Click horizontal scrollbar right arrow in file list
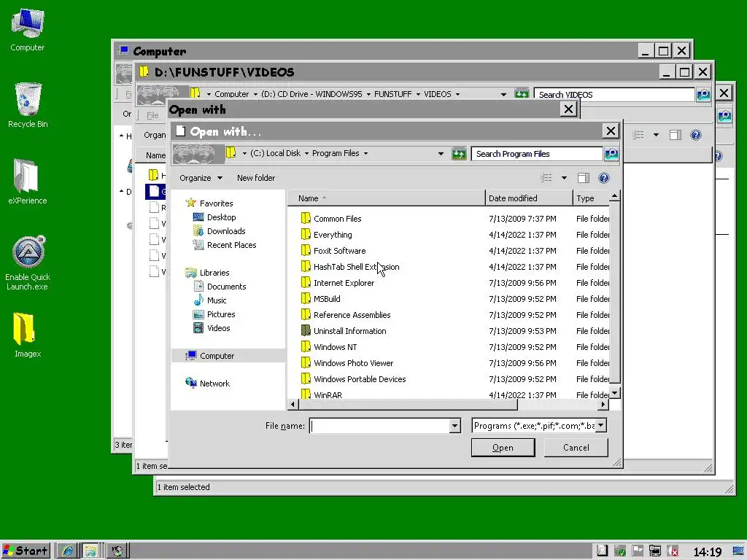 (603, 404)
